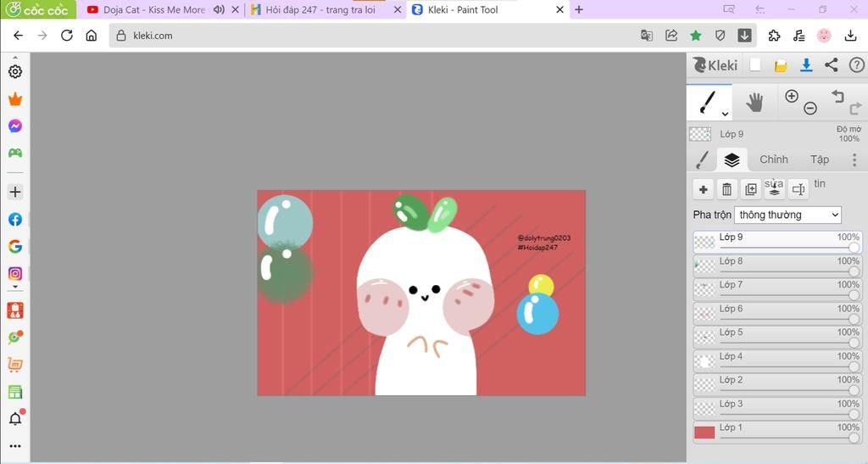The image size is (868, 464).
Task: Click the Lớp 4 layer thumbnail
Action: pos(704,361)
